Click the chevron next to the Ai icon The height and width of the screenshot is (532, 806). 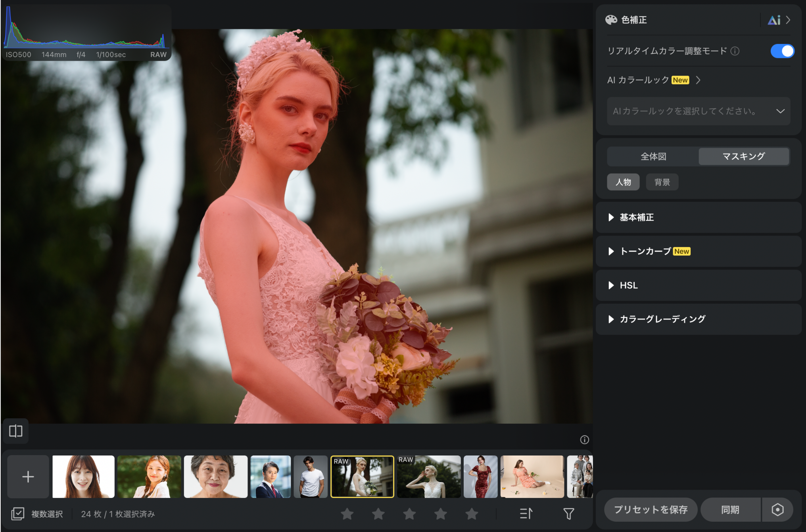[788, 20]
